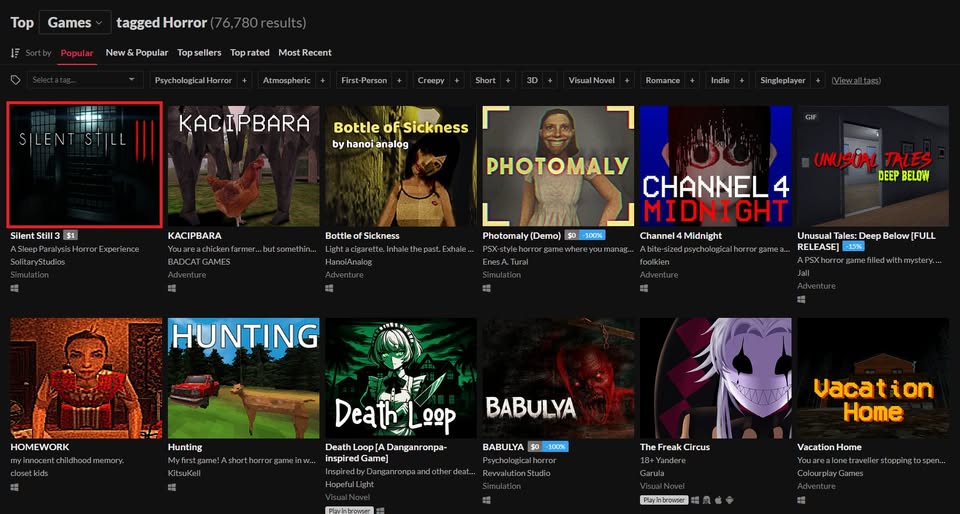Add Psychological Horror tag with its plus button
The width and height of the screenshot is (960, 514).
pos(244,80)
